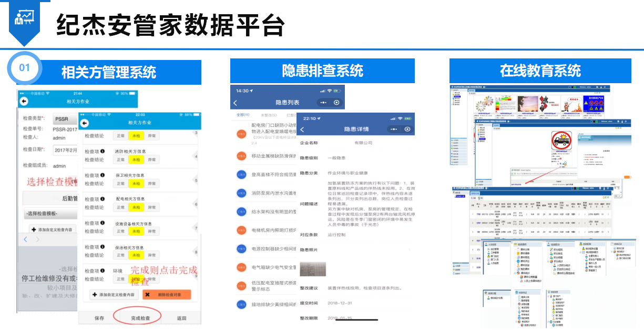Tap info icon beside 保卫相关方信息 检查项

103,175
